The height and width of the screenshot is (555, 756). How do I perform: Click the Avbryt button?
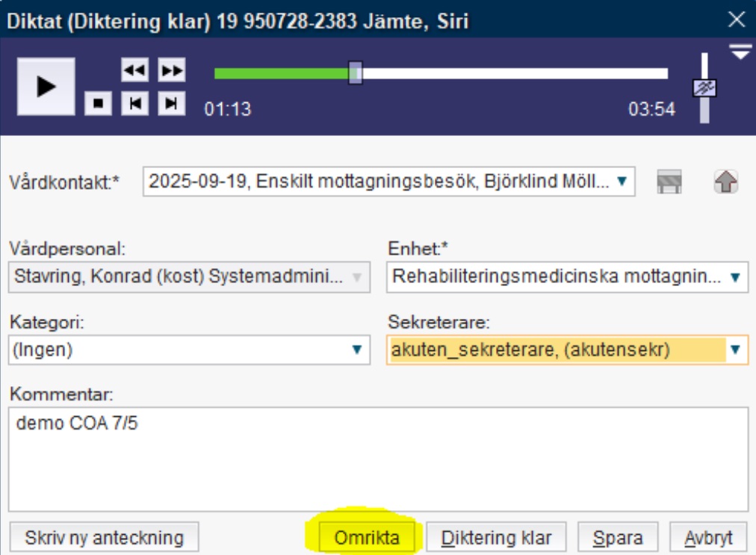(708, 537)
